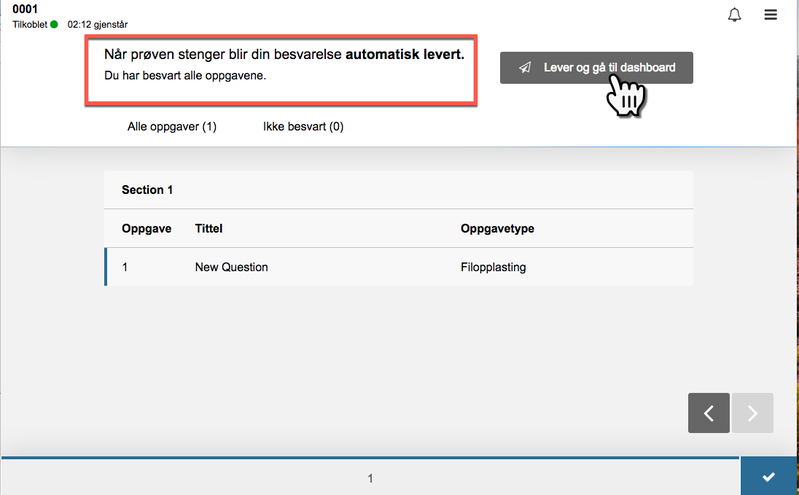Switch to Ikke besvart (0) tab
Image resolution: width=799 pixels, height=495 pixels.
303,127
